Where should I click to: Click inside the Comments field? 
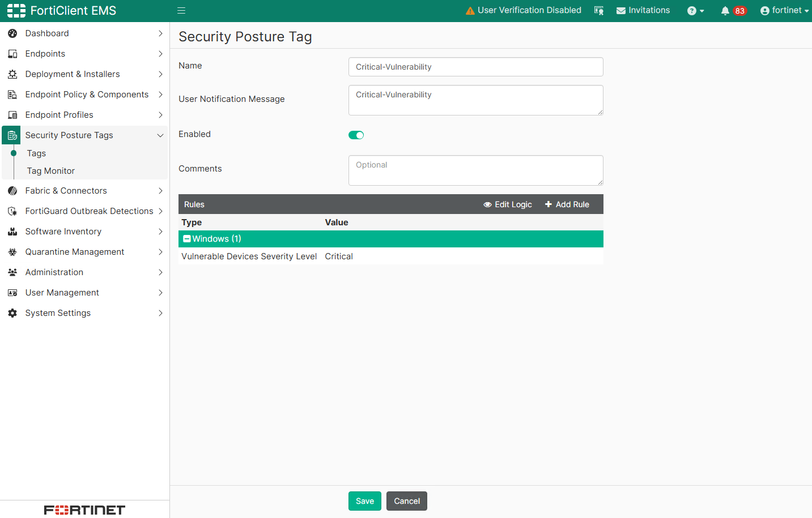pyautogui.click(x=475, y=170)
